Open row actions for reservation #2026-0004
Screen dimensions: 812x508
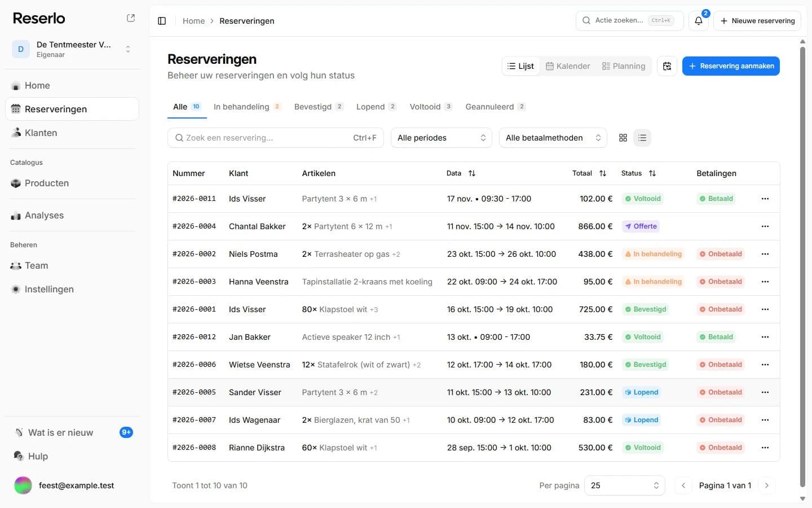point(765,226)
